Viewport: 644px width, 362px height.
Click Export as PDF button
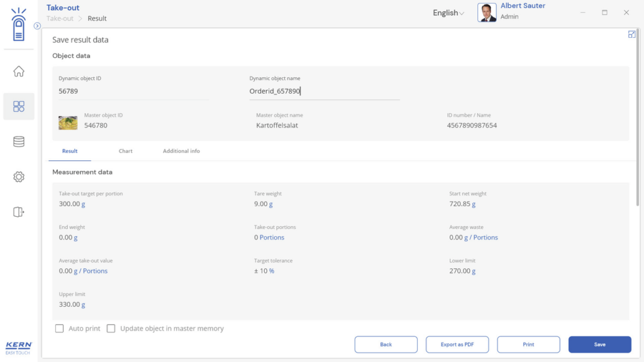457,344
